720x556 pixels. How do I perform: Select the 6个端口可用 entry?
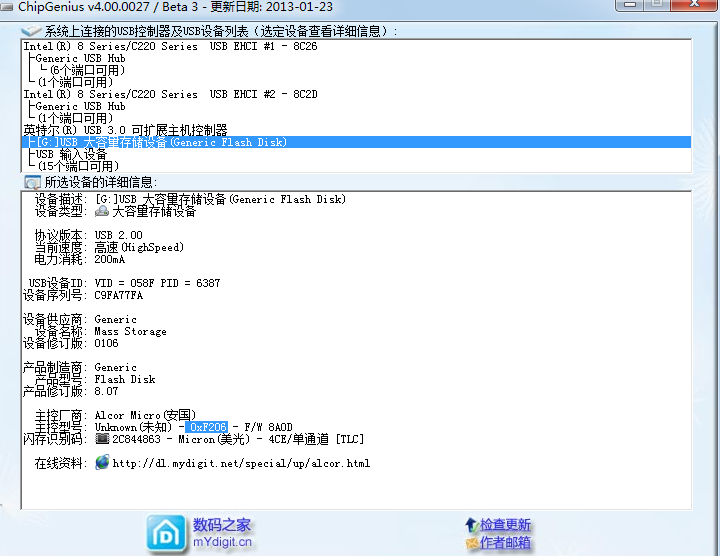pyautogui.click(x=87, y=70)
